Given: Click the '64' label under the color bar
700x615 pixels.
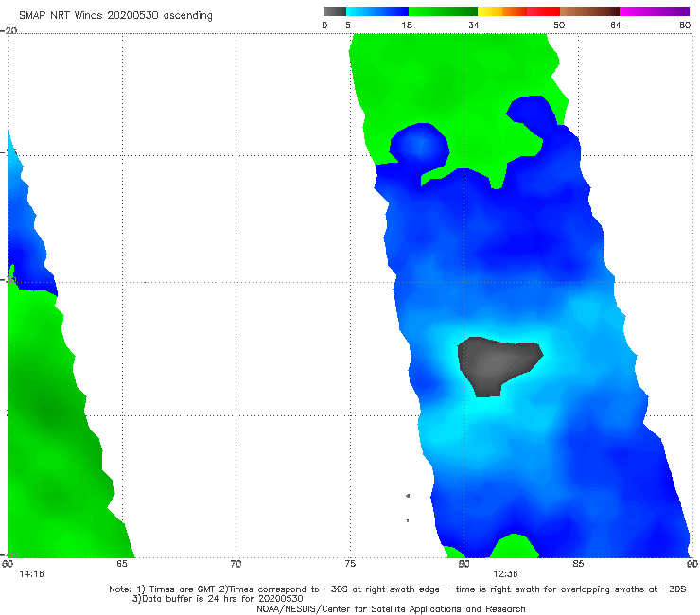Looking at the screenshot, I should 616,26.
